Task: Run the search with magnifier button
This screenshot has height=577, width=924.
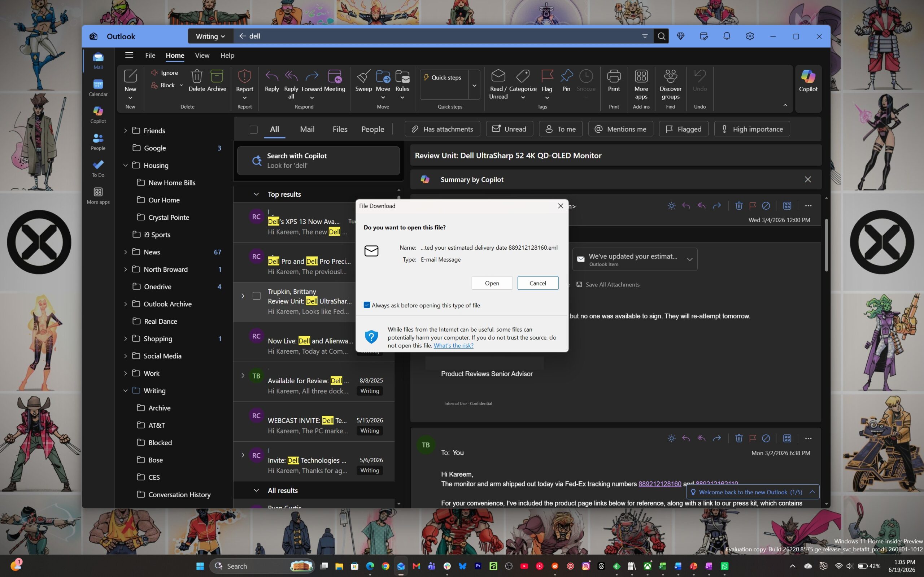Action: point(661,36)
